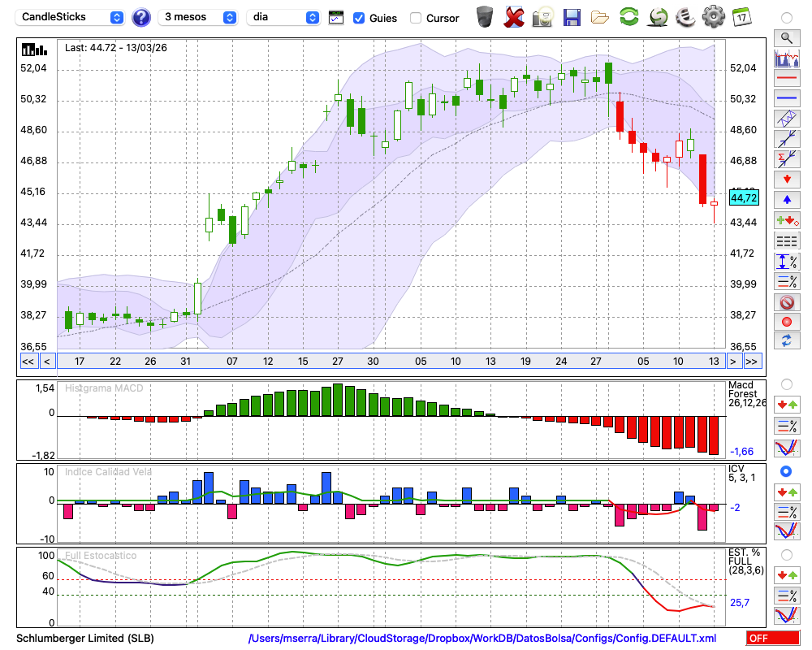Image resolution: width=812 pixels, height=650 pixels.
Task: Click the blue-and-red volume chart sidebar icon
Action: [x=787, y=58]
